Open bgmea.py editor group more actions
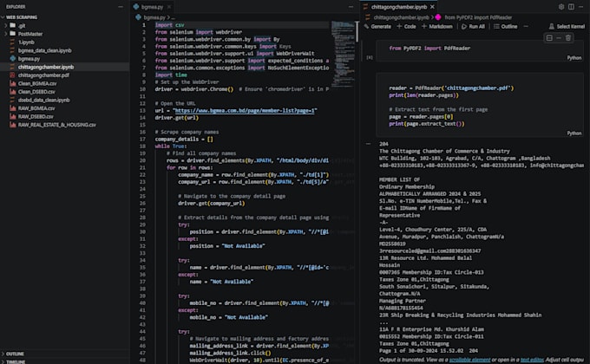Viewport: 590px width, 364px height. click(x=351, y=7)
